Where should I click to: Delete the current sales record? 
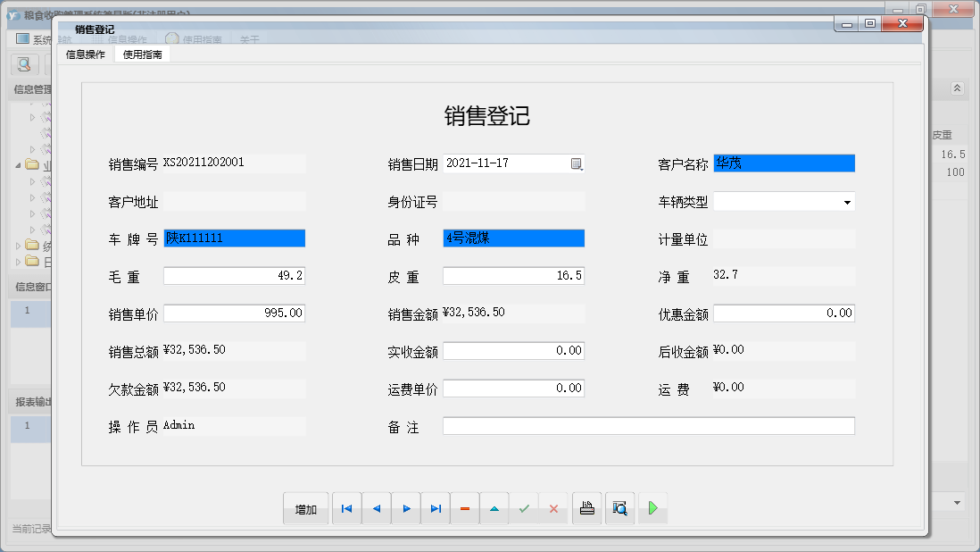point(464,507)
